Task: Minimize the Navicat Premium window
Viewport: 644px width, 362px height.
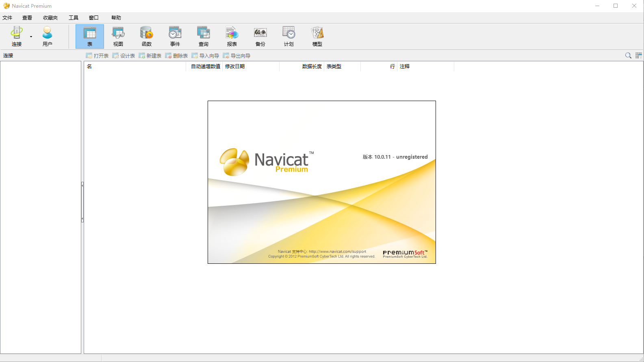Action: (x=597, y=6)
